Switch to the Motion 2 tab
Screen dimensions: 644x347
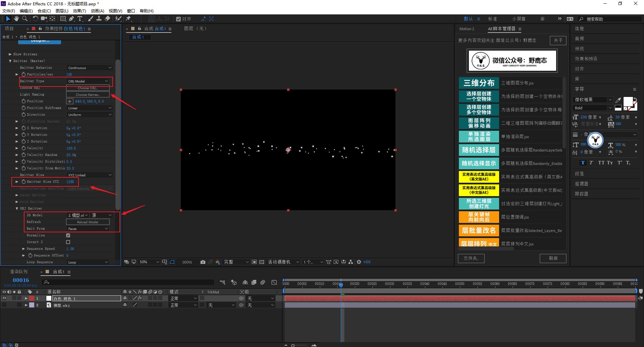click(x=467, y=29)
